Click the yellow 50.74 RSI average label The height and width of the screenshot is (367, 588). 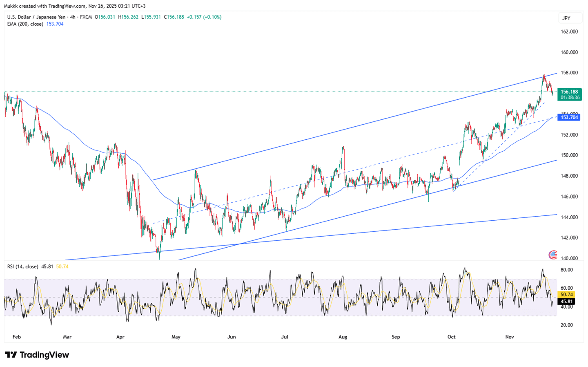[567, 294]
